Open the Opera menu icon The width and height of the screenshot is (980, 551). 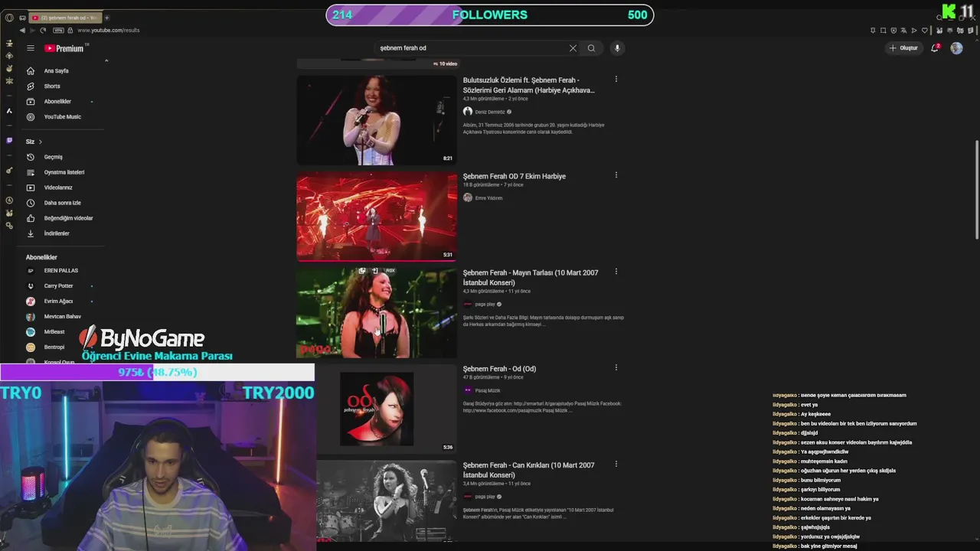[9, 18]
